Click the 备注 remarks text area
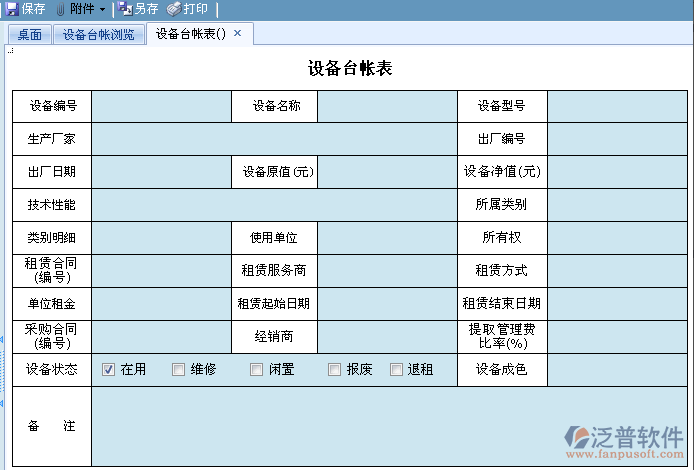The width and height of the screenshot is (694, 470). (x=389, y=426)
